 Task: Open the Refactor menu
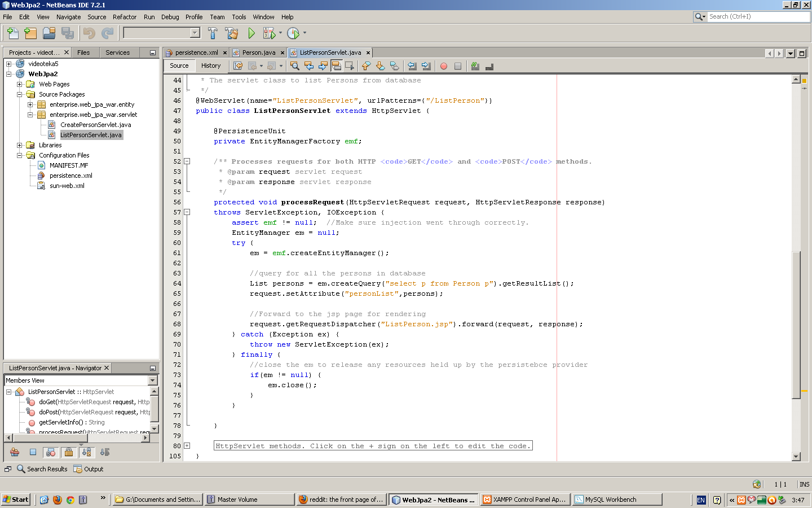pos(125,17)
